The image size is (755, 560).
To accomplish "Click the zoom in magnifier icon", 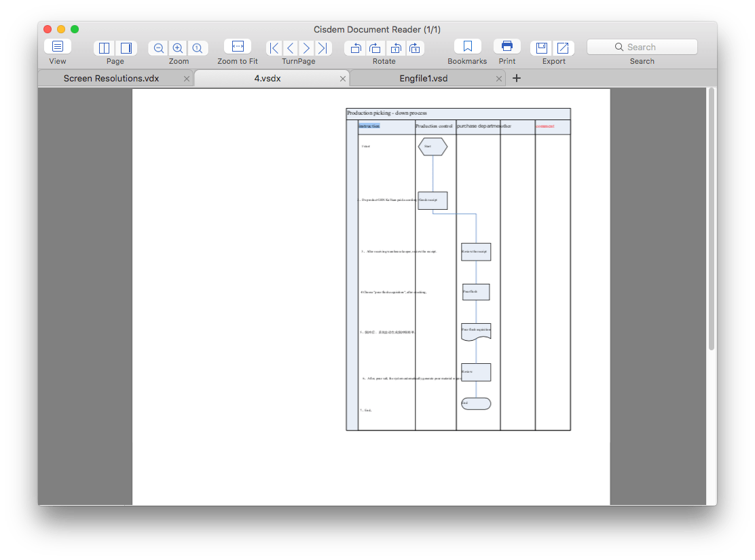I will (178, 48).
